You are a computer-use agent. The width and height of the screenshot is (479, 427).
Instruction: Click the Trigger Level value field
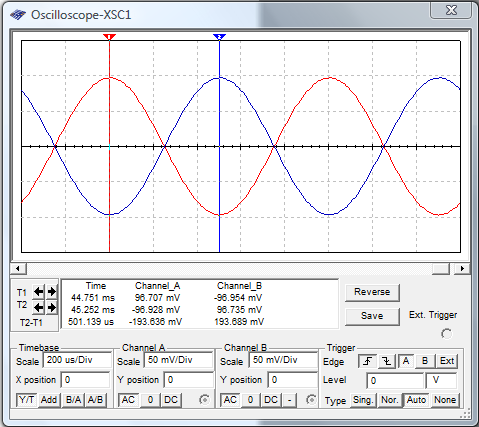coord(395,381)
